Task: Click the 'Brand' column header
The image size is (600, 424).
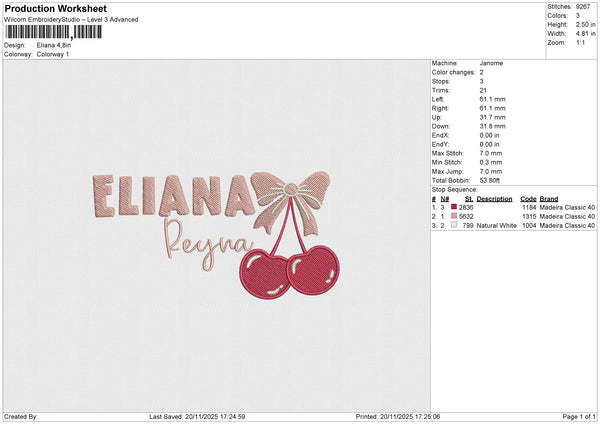Action: 549,199
